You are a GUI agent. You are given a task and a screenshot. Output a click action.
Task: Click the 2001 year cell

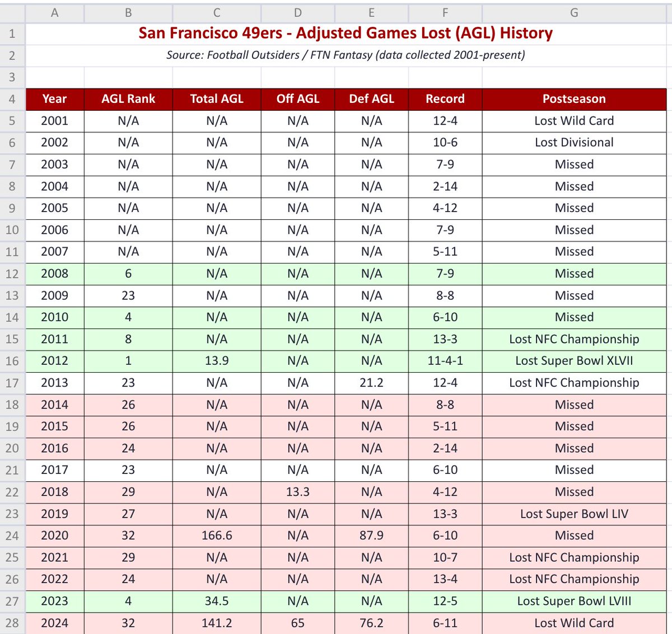tap(54, 121)
